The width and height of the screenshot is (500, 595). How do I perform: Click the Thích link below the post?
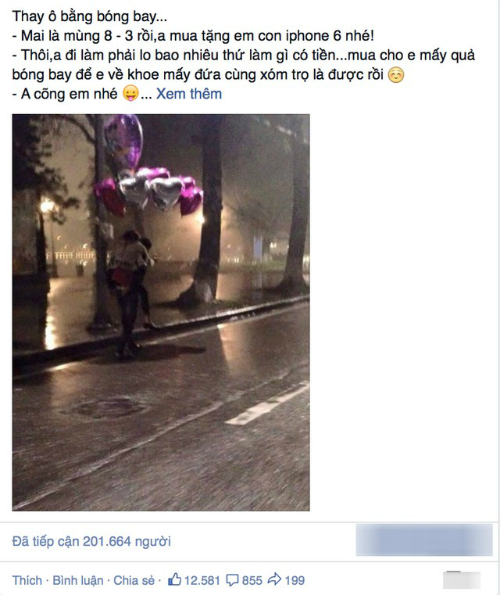click(27, 580)
